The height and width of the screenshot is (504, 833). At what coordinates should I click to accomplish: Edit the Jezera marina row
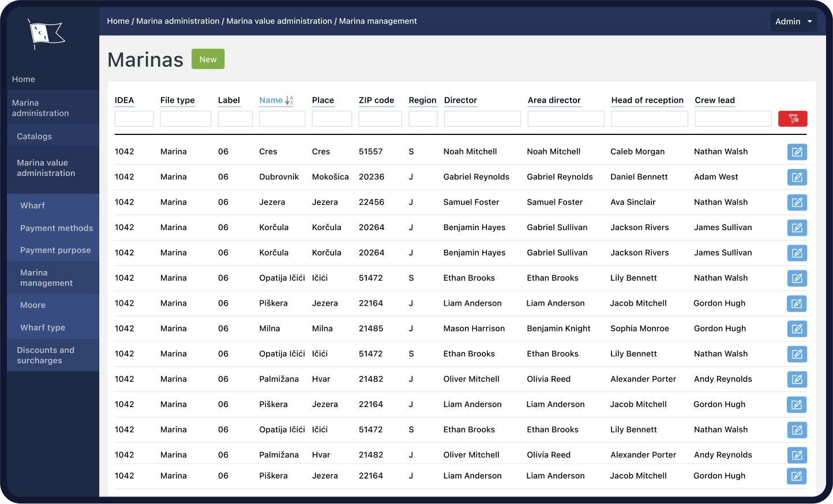[797, 202]
